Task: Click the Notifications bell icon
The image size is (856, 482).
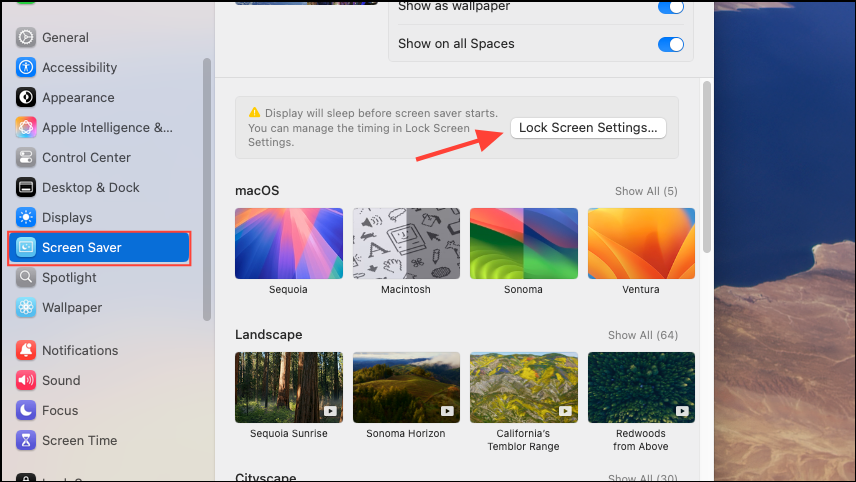Action: pyautogui.click(x=26, y=350)
